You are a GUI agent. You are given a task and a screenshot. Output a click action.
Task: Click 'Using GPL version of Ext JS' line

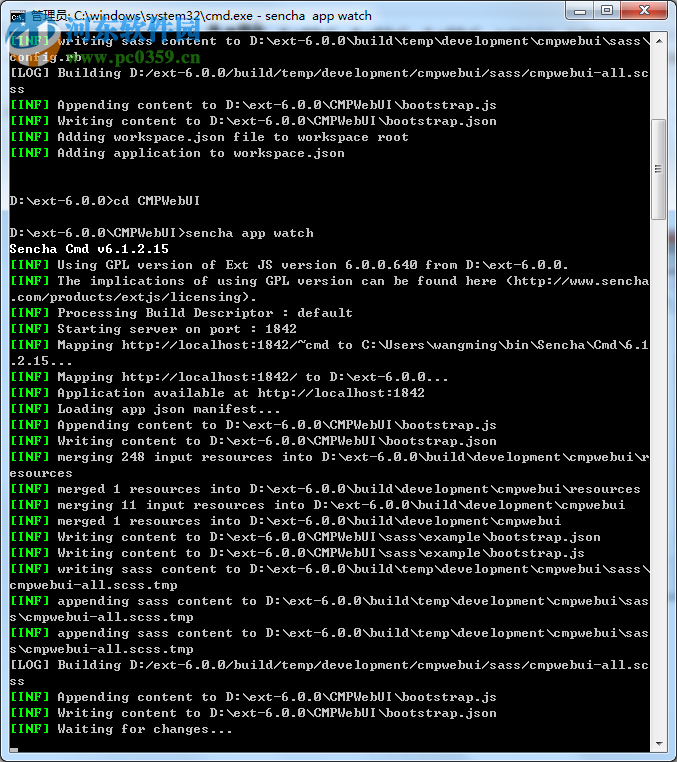click(x=289, y=265)
